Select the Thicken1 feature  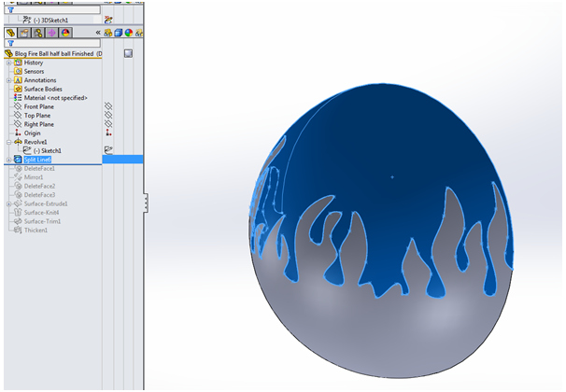point(35,230)
